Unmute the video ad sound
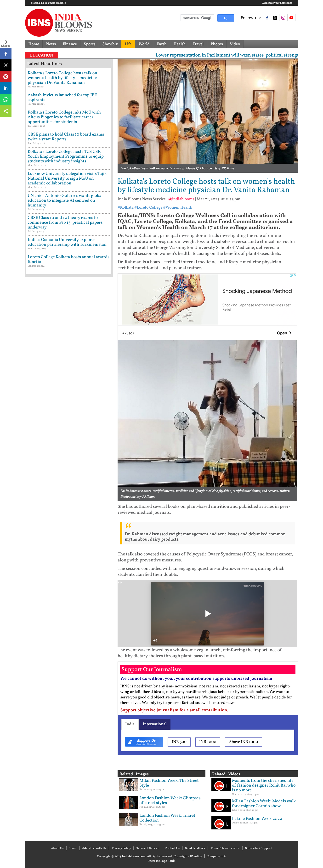The height and width of the screenshot is (868, 323). [x=155, y=640]
